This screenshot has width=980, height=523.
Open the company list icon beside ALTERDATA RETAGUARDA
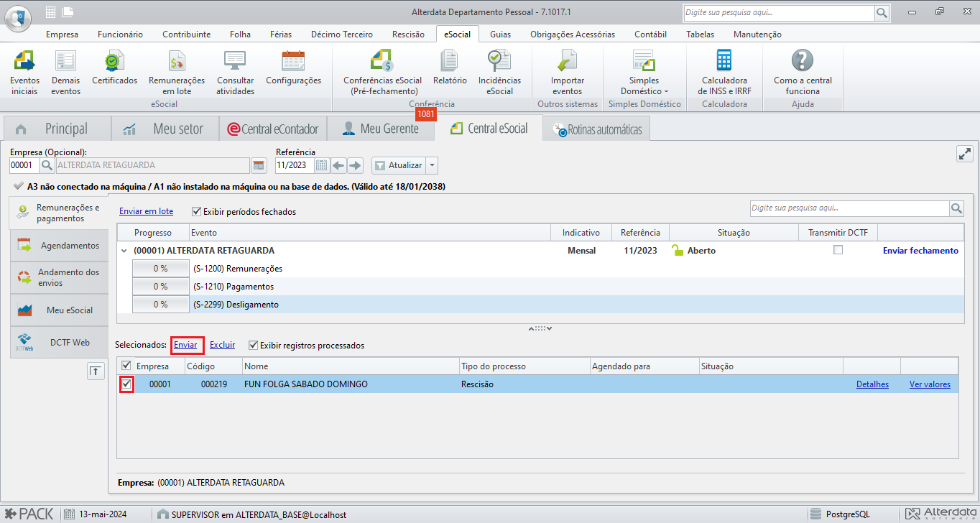click(259, 165)
